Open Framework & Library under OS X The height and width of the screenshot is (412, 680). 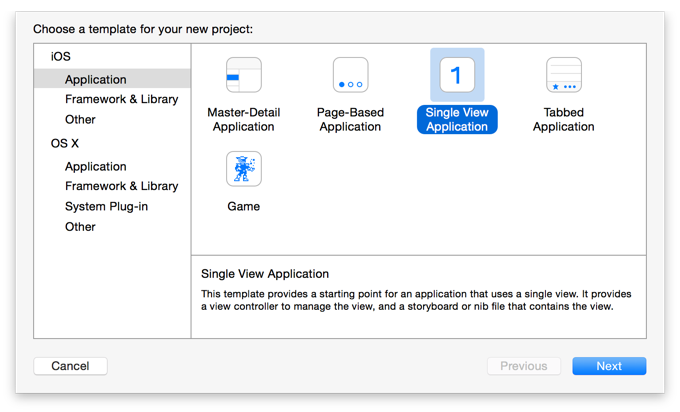(x=121, y=186)
